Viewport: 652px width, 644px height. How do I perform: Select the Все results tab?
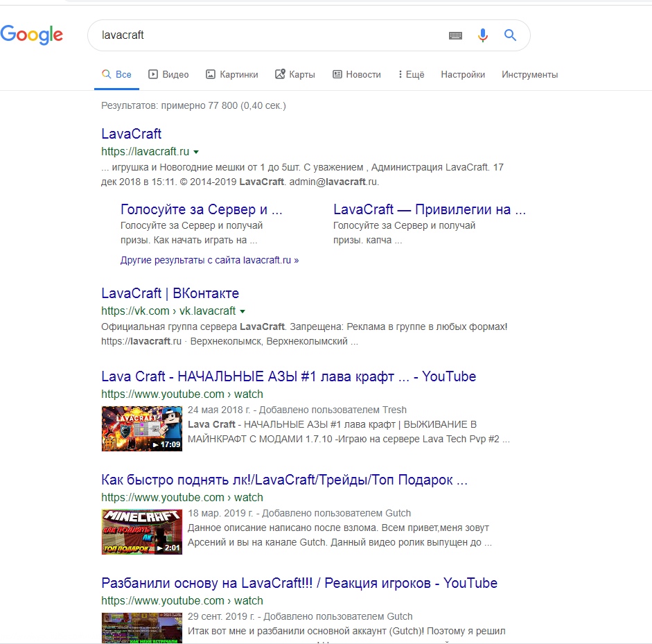(117, 74)
